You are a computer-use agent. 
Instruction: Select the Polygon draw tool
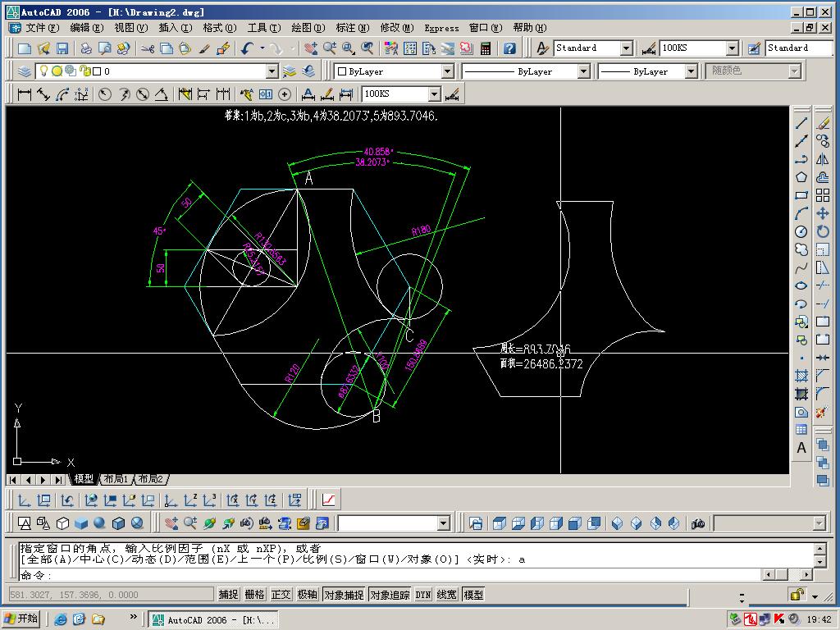click(801, 177)
